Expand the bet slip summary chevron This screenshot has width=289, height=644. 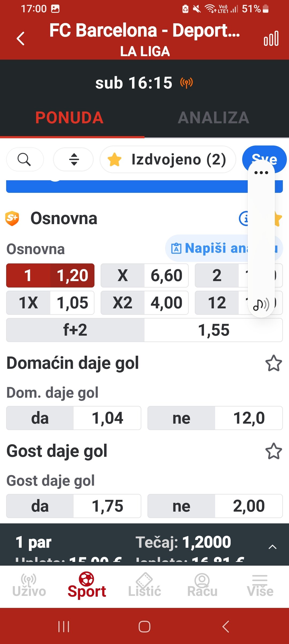[x=272, y=547]
